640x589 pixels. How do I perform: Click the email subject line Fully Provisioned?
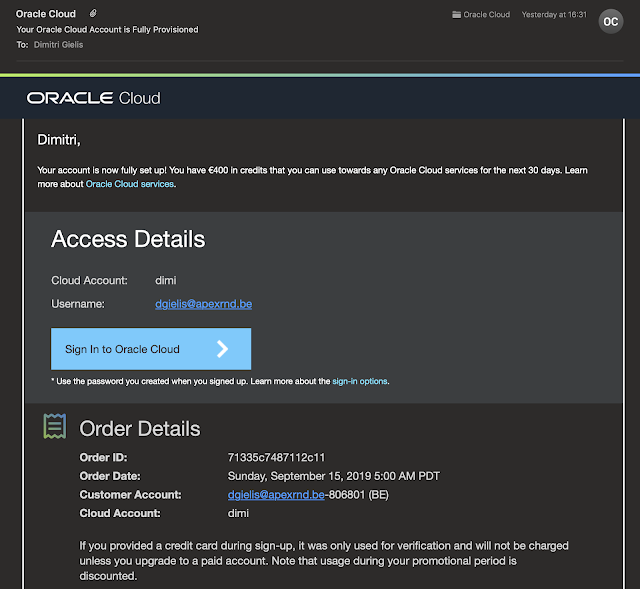click(107, 30)
